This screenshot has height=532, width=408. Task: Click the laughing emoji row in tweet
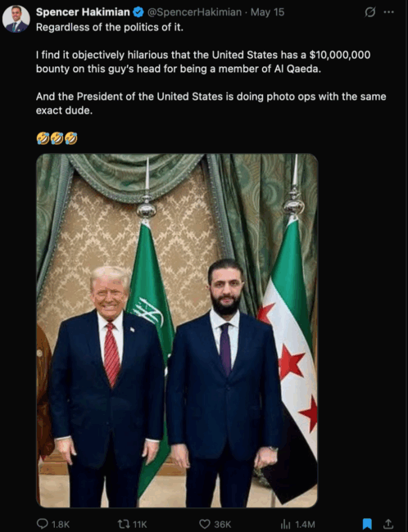pos(57,138)
